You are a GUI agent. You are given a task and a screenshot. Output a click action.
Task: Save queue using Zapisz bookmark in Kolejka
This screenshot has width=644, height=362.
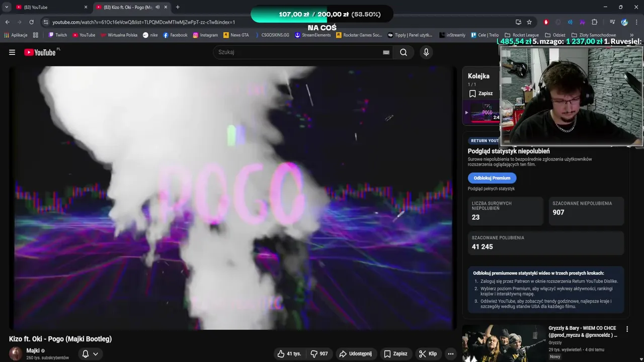click(x=481, y=94)
